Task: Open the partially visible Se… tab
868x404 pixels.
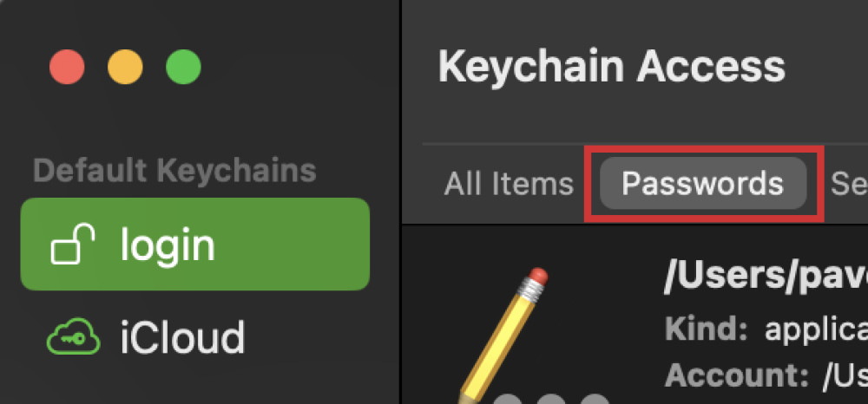Action: click(x=849, y=184)
